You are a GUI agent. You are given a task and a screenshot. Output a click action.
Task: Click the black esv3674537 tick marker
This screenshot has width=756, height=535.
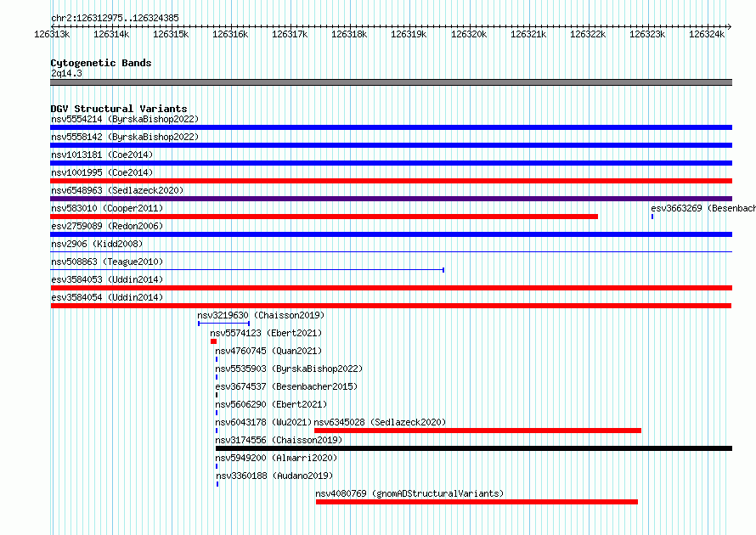(x=217, y=395)
